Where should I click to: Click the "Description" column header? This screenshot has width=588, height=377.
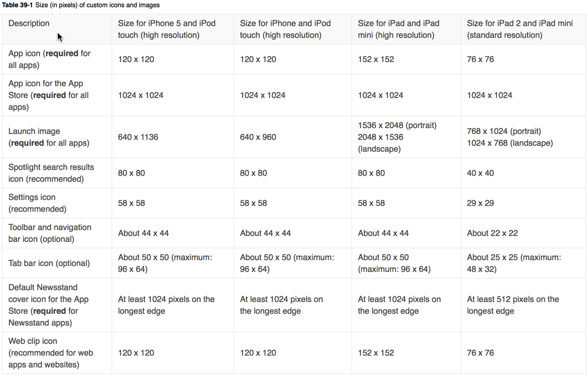[x=29, y=24]
